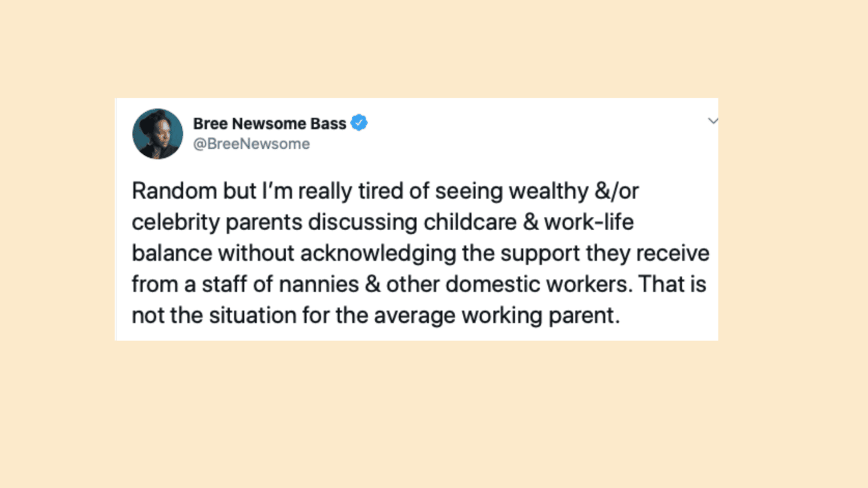Open the Bree Newsome Bass display name
This screenshot has width=868, height=488.
[x=269, y=124]
